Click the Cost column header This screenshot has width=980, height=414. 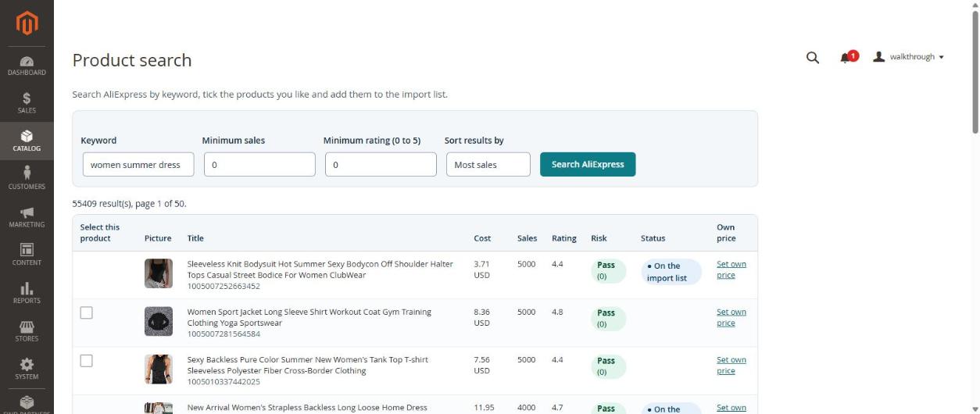pyautogui.click(x=482, y=238)
